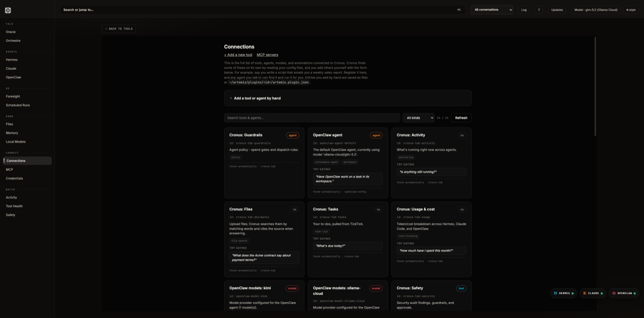Open the All kinds filter dropdown

(x=418, y=118)
